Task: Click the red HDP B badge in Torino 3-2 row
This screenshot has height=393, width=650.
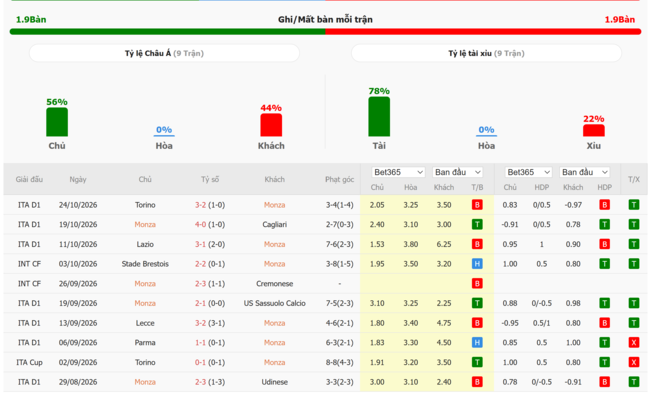Action: [604, 205]
